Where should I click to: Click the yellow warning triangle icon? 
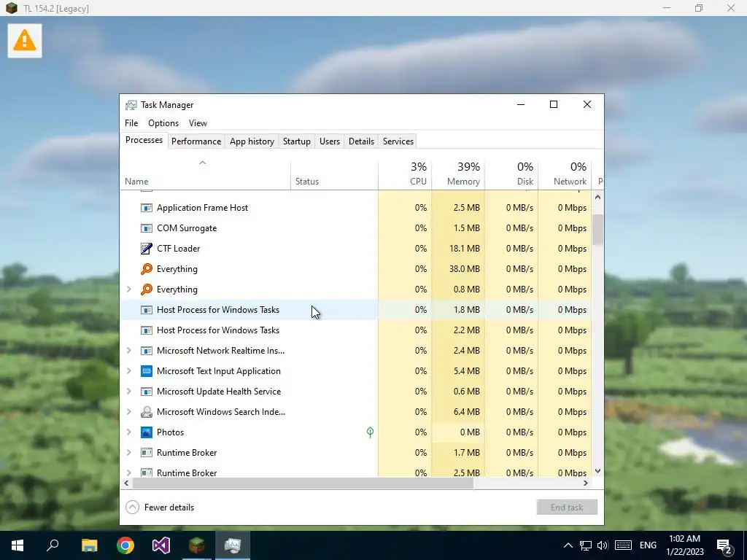pyautogui.click(x=24, y=41)
